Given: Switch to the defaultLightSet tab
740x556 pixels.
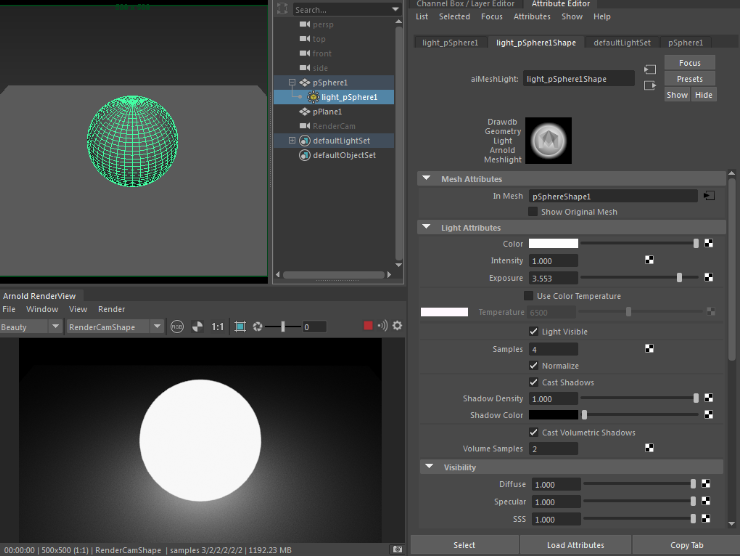Looking at the screenshot, I should pyautogui.click(x=621, y=43).
